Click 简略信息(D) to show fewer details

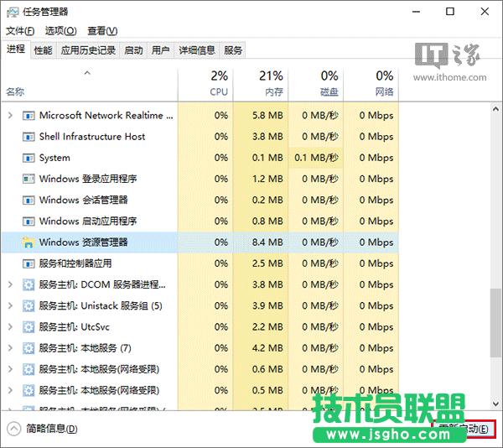click(51, 429)
